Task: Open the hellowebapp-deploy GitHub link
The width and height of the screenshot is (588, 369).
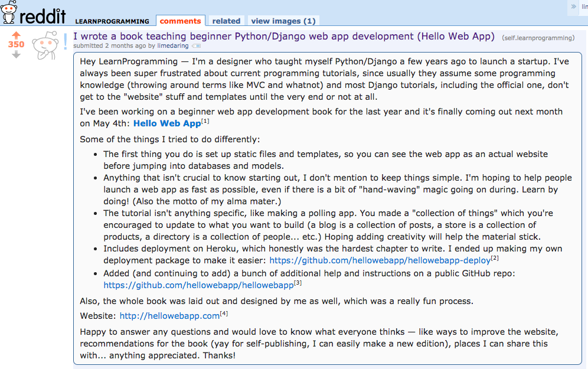Action: (380, 260)
